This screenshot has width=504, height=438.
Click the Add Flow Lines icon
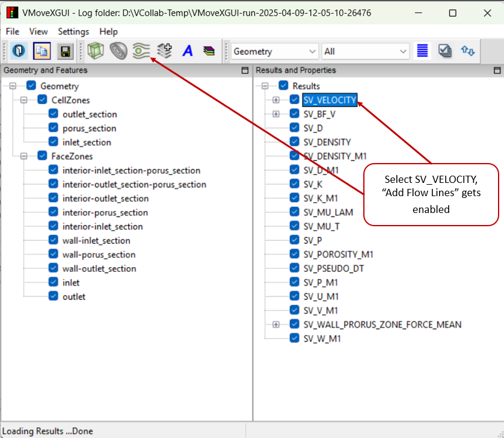point(141,51)
